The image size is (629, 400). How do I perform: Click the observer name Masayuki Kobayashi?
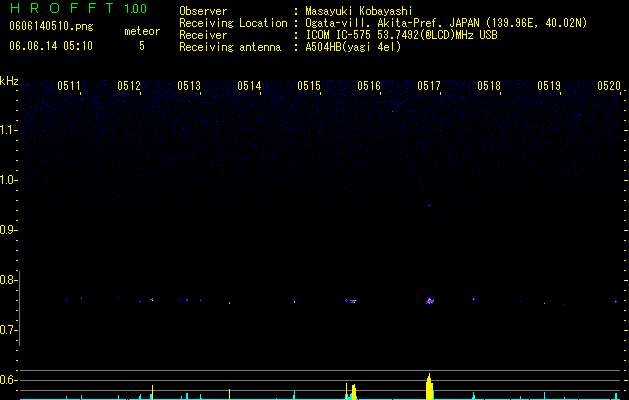[x=359, y=11]
